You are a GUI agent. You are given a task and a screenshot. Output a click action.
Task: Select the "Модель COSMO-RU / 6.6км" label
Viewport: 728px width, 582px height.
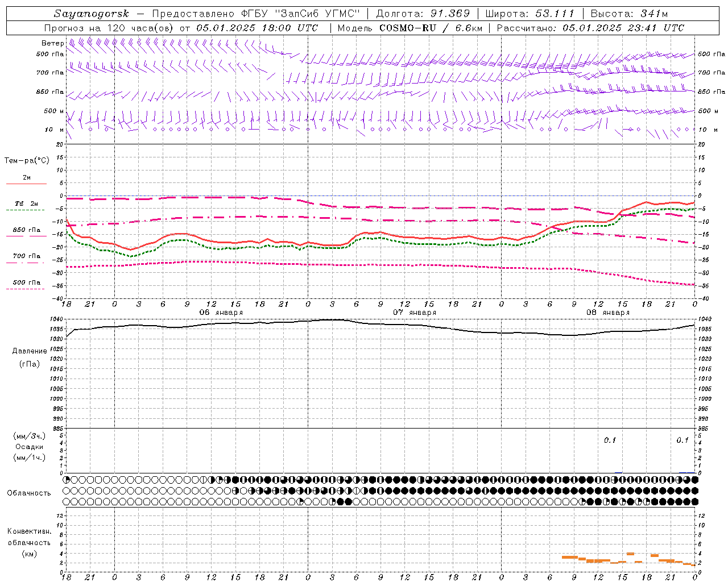pos(409,28)
